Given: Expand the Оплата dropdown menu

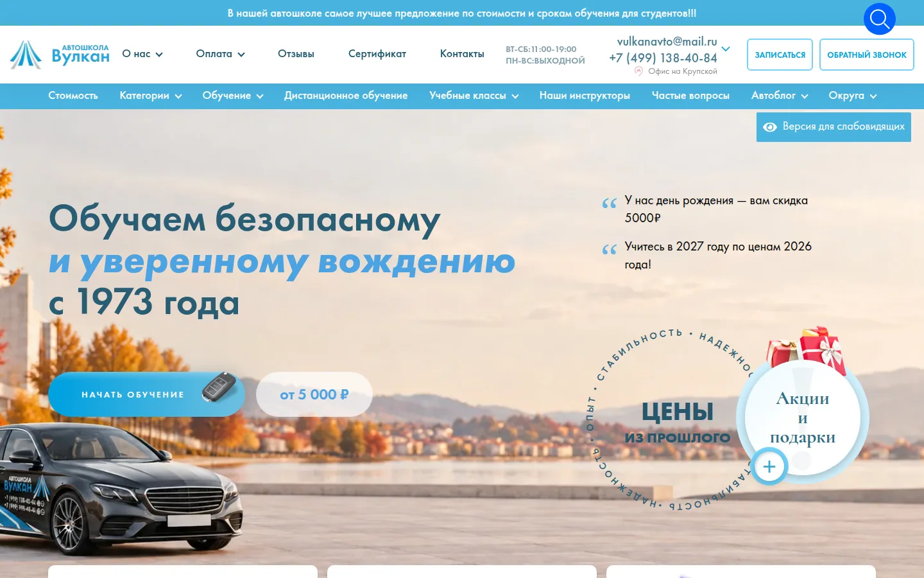Looking at the screenshot, I should [221, 54].
